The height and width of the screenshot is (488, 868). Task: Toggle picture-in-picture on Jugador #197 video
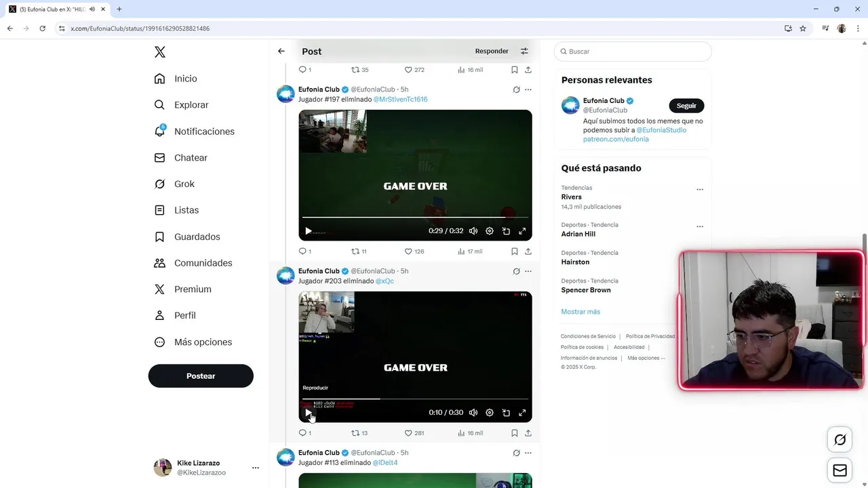click(506, 231)
